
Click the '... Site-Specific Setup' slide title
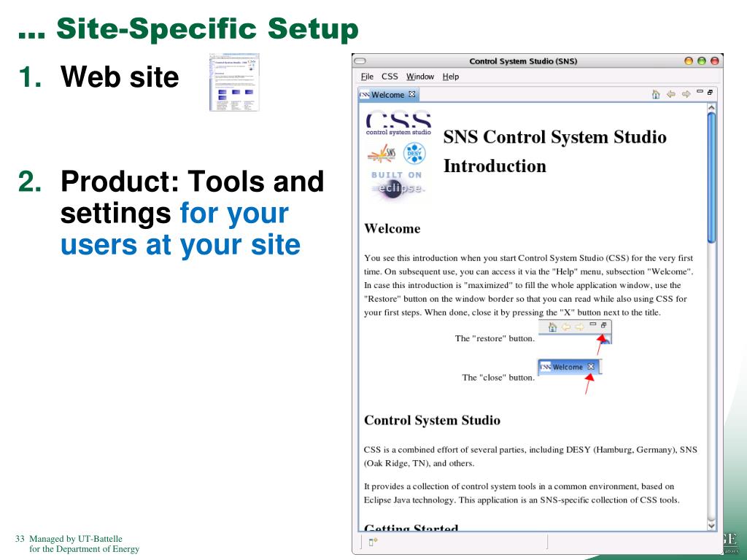click(x=188, y=28)
